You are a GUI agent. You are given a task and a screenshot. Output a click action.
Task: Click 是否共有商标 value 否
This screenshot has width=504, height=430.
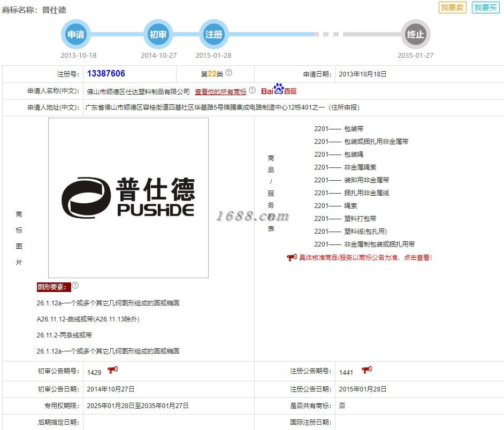point(342,405)
